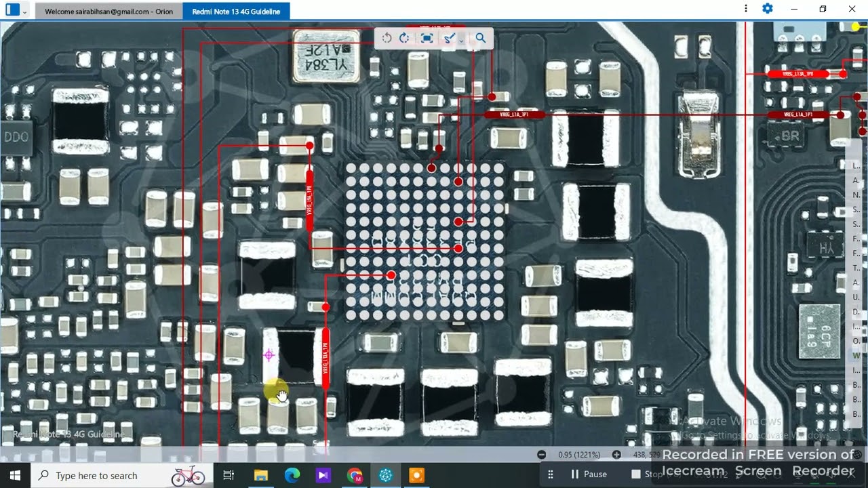Viewport: 868px width, 488px height.
Task: Rotate the board view clockwise
Action: point(405,38)
